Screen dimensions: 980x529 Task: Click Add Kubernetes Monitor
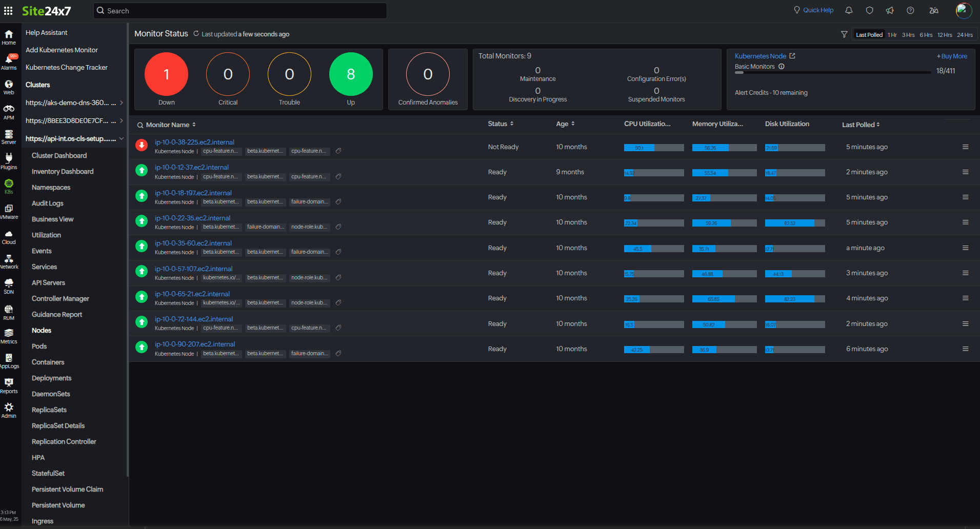click(62, 50)
